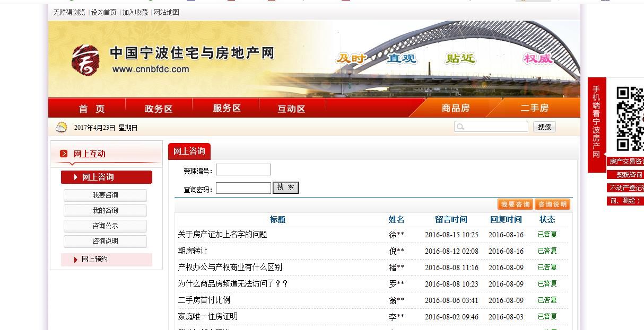Click the 网上互动 red arrow icon
The width and height of the screenshot is (644, 330).
tap(64, 154)
